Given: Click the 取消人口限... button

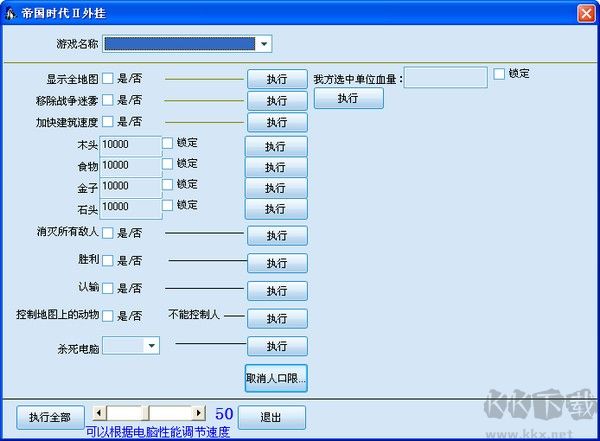Looking at the screenshot, I should click(x=276, y=378).
